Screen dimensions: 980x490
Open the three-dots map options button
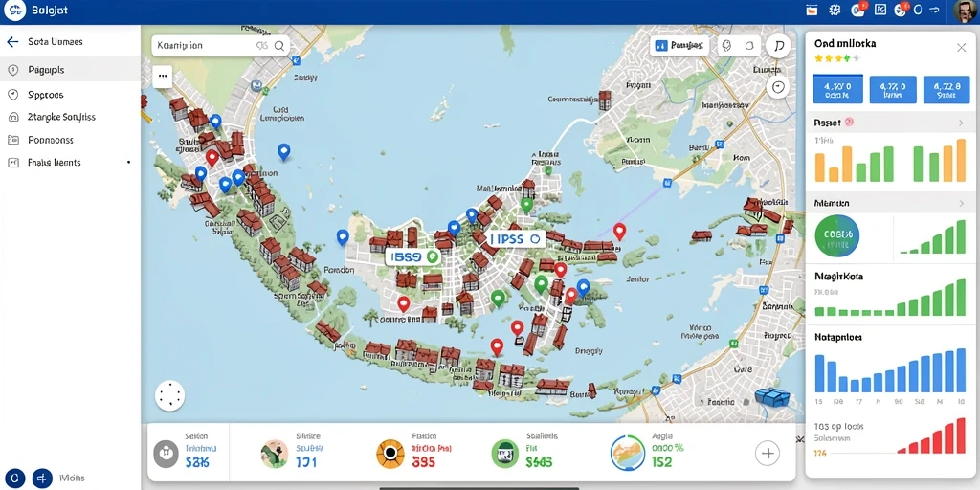163,77
